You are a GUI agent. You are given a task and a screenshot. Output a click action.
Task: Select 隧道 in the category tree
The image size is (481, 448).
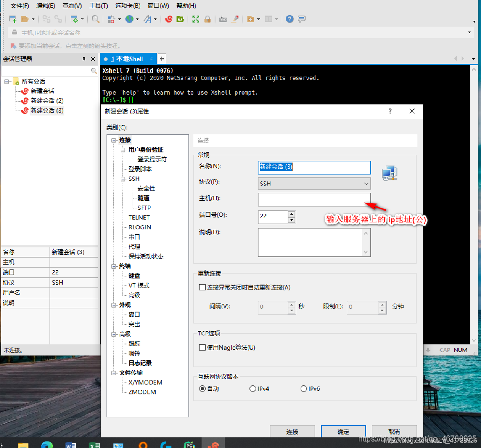point(143,198)
